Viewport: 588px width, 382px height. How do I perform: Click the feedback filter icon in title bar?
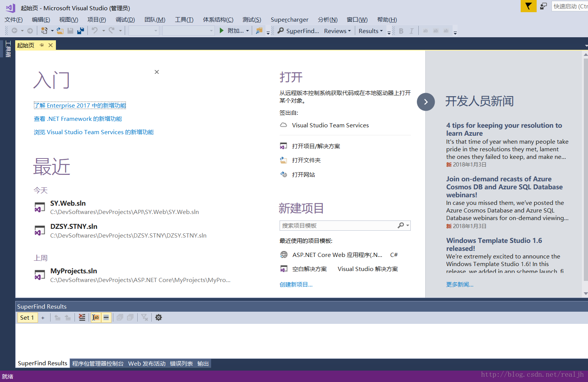point(528,6)
